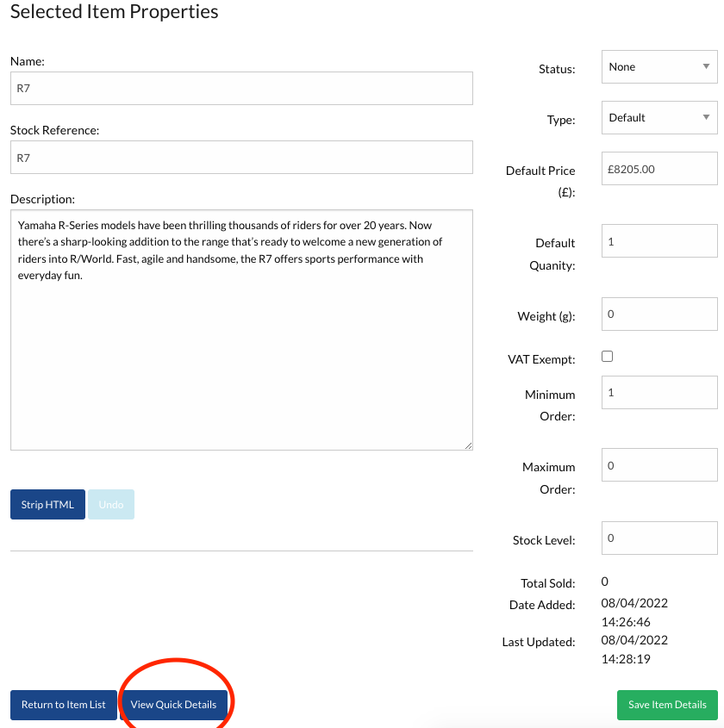Expand the Type dropdown

tap(658, 118)
